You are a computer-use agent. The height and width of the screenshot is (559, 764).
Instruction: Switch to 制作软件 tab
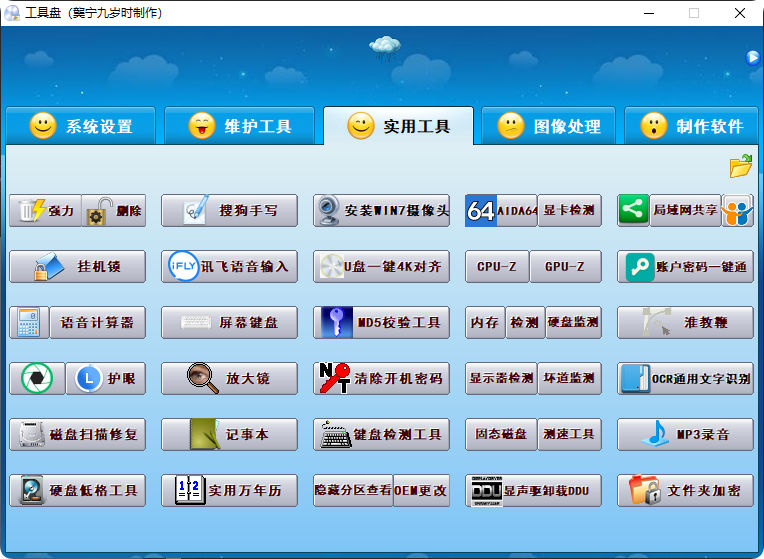click(691, 126)
